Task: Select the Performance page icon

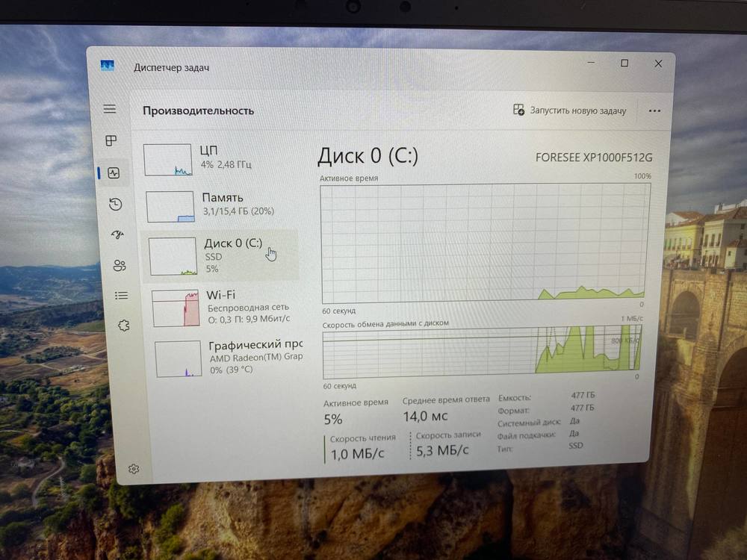Action: 114,172
